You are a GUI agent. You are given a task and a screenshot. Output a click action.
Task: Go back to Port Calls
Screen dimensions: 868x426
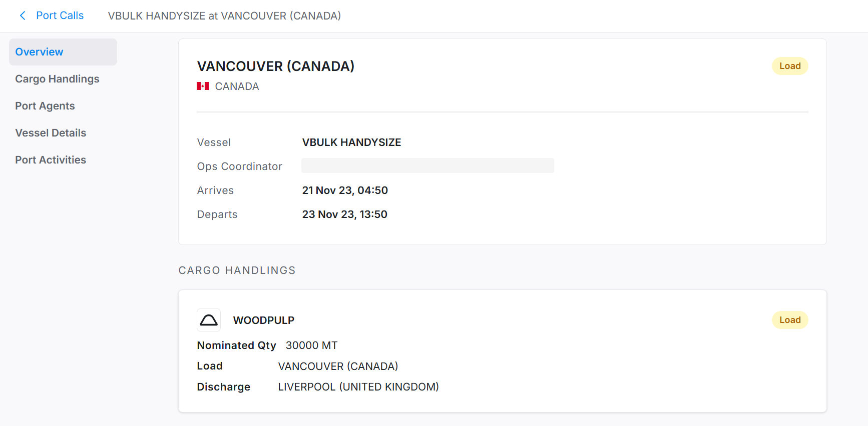(x=60, y=16)
